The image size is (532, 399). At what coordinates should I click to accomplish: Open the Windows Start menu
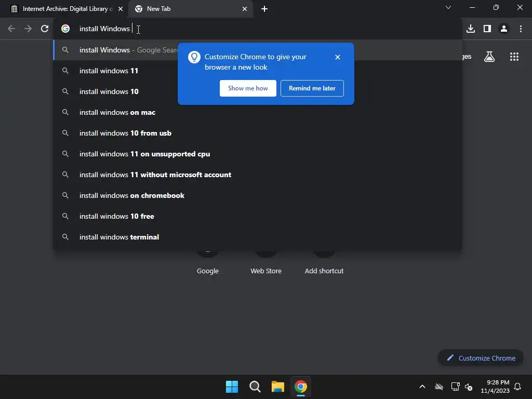point(232,387)
